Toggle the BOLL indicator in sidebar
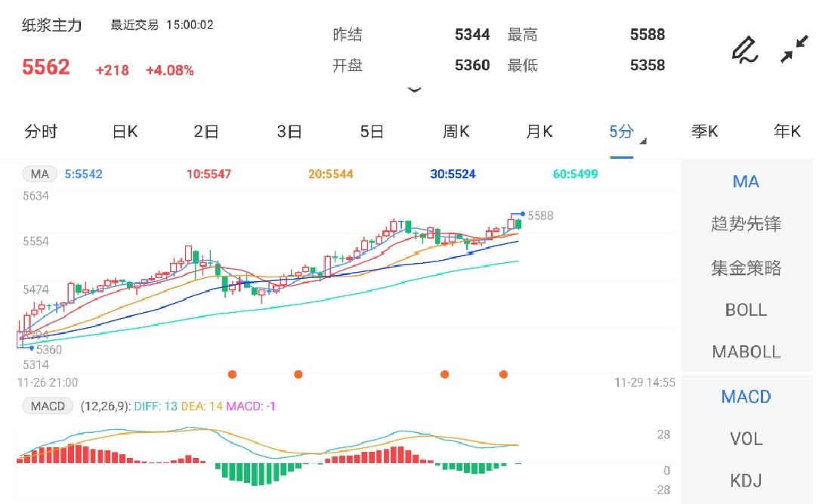This screenshot has height=504, width=816. coord(746,310)
